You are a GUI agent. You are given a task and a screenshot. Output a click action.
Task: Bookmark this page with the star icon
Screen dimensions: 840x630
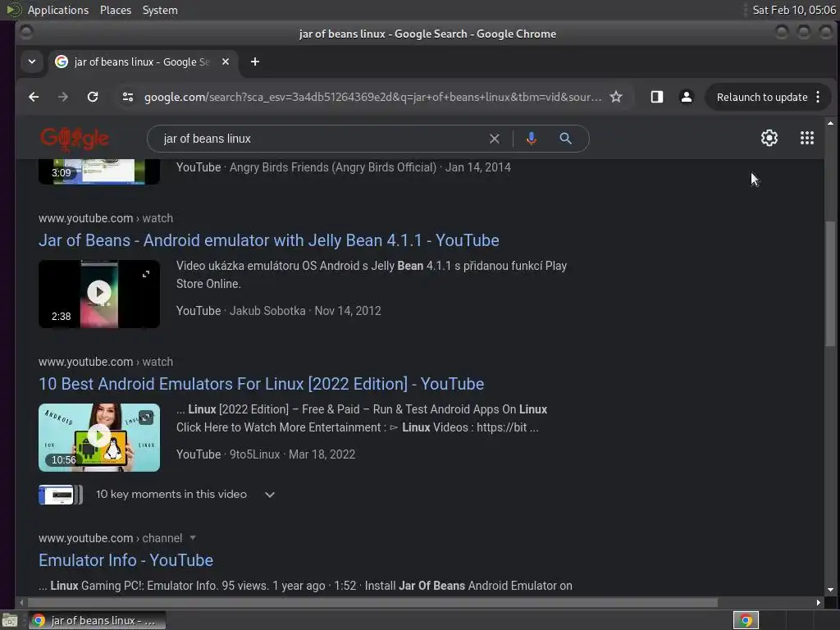coord(616,97)
